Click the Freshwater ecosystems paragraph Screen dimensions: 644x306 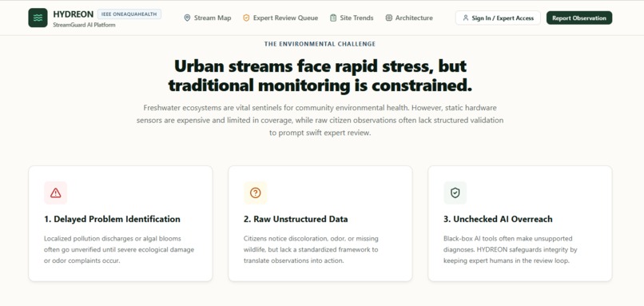point(320,121)
